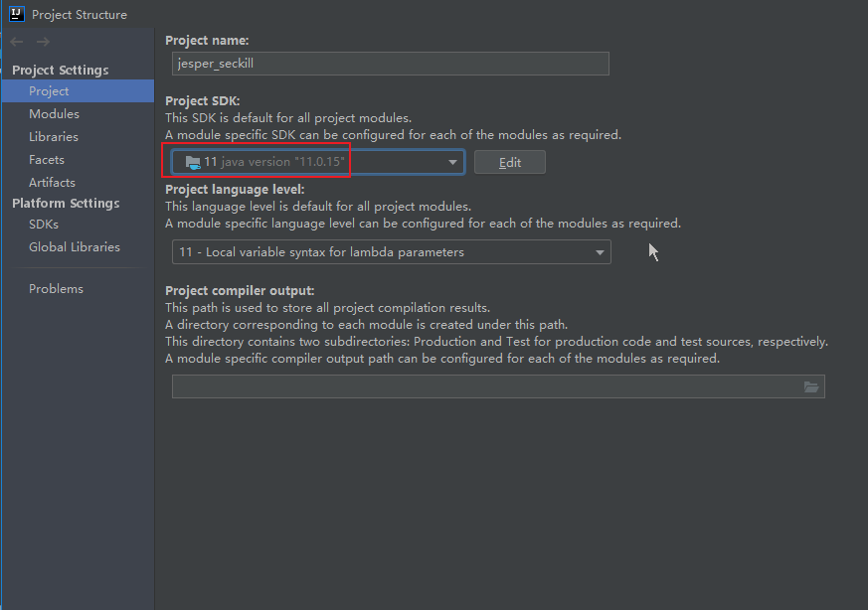Click the SDK folder icon in combo box
This screenshot has height=610, width=868.
pos(193,162)
